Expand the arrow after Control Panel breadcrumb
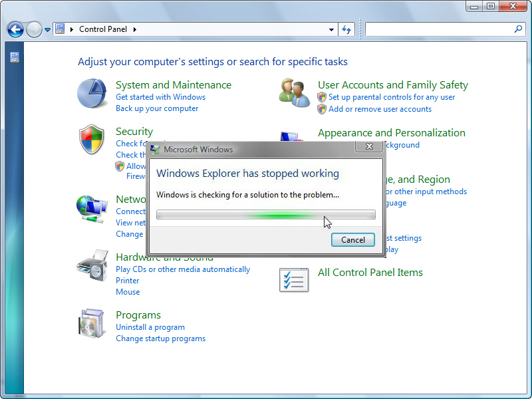This screenshot has height=399, width=532. (x=135, y=29)
